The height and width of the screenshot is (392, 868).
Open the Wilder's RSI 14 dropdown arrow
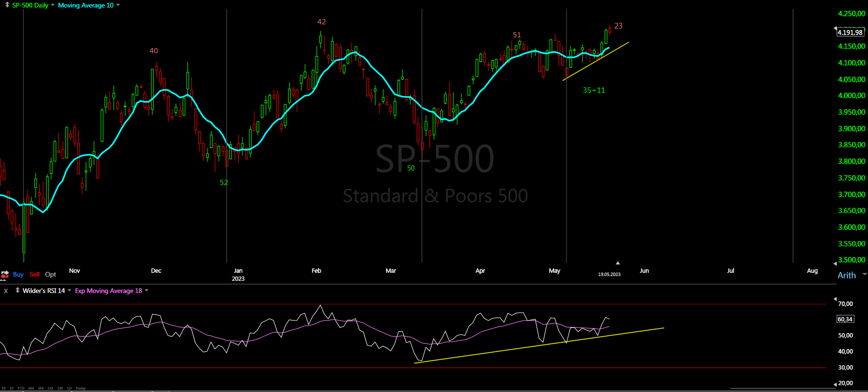[70, 291]
